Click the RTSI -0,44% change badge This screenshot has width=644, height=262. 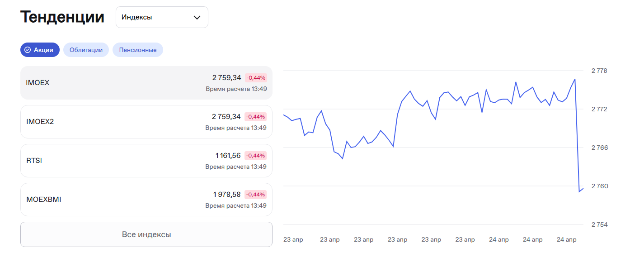(x=256, y=156)
